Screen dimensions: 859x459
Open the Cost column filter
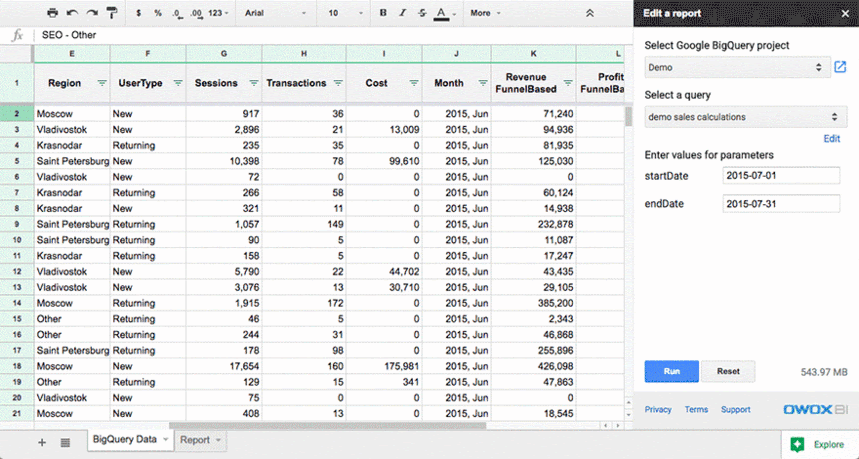414,83
